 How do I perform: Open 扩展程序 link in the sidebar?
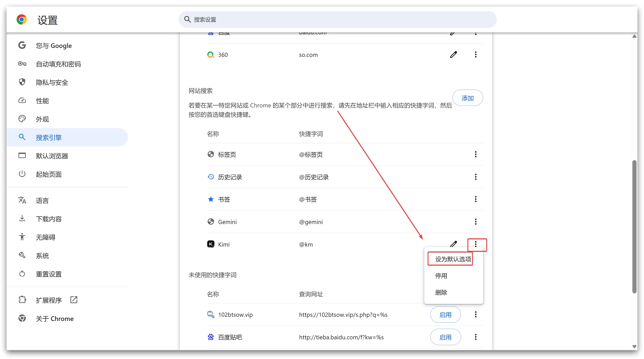[x=67, y=300]
